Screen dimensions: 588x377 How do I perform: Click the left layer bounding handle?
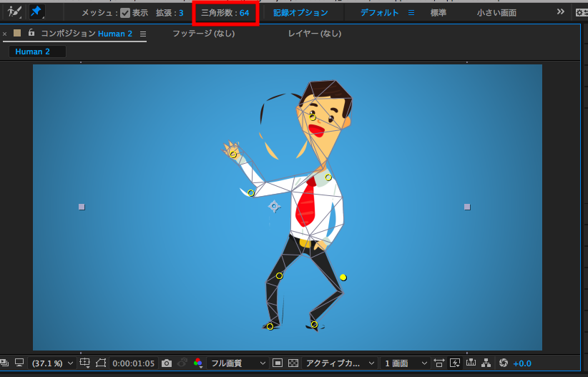[82, 207]
